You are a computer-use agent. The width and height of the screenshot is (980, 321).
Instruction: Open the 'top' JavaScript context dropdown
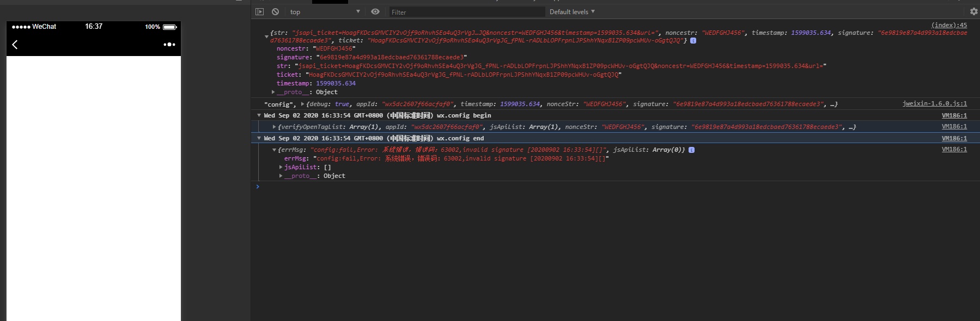(325, 11)
